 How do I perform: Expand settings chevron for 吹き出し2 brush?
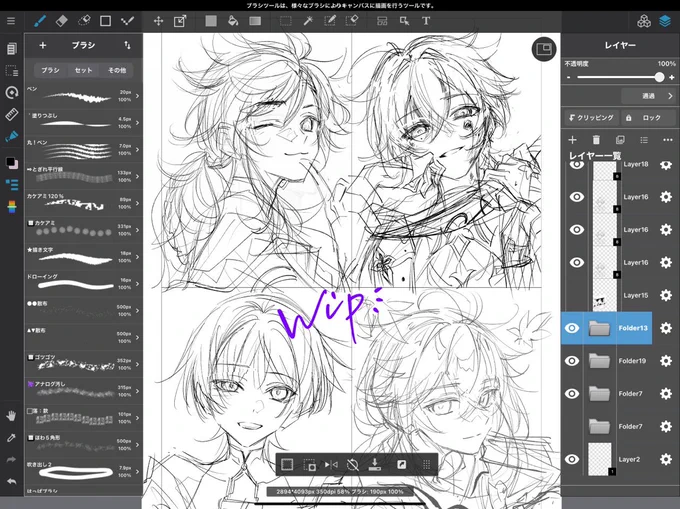137,471
